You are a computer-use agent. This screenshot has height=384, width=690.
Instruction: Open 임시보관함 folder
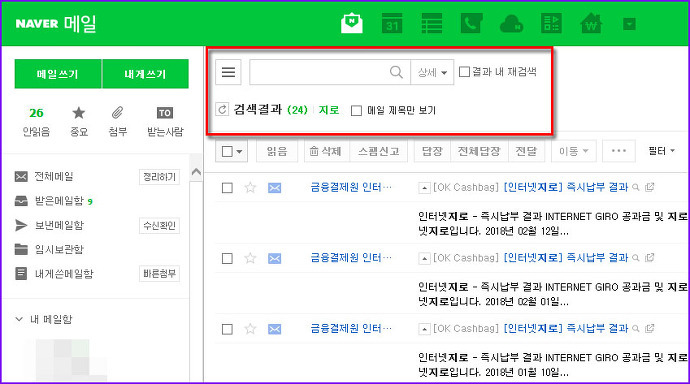(59, 249)
